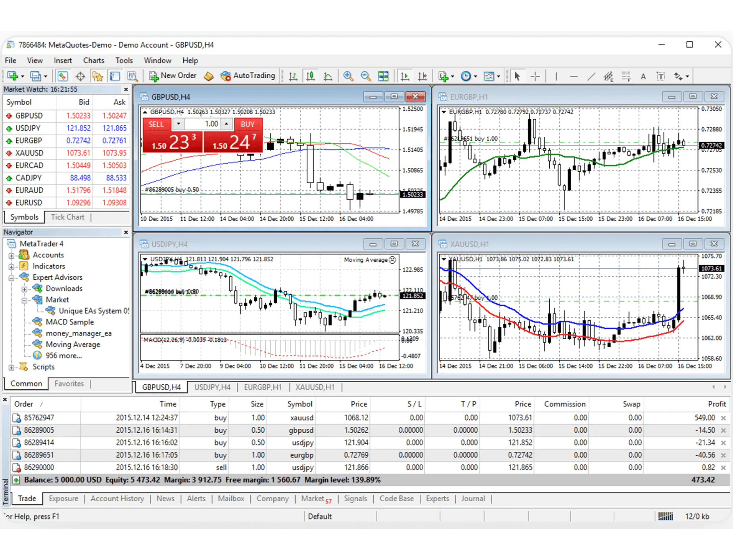Select the Fibonacci Retracement tool
The image size is (733, 560).
pos(626,76)
